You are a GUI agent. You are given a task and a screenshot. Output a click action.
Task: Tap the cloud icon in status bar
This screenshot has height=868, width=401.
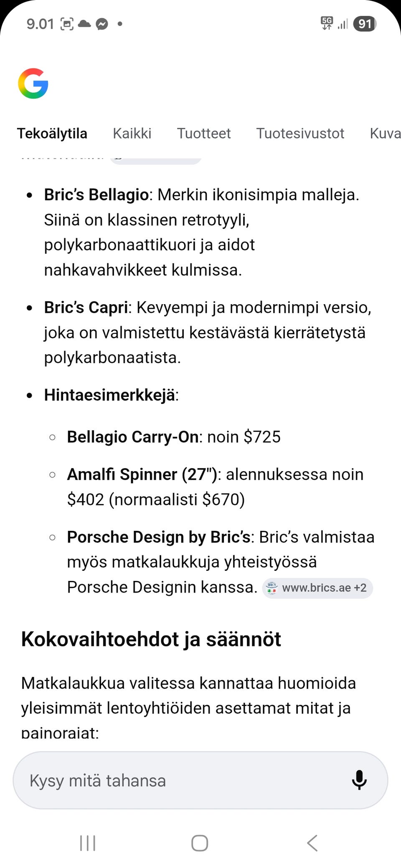tap(84, 23)
